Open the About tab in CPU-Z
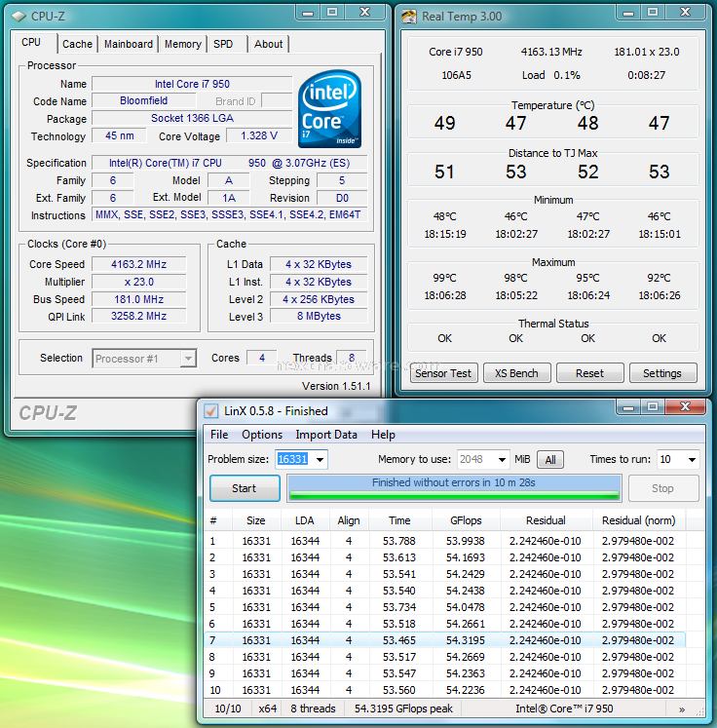This screenshot has height=728, width=717. (268, 44)
